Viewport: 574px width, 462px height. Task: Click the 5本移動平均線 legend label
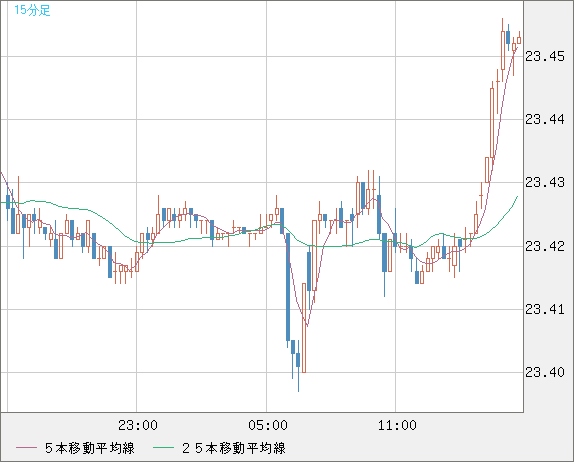[x=90, y=448]
